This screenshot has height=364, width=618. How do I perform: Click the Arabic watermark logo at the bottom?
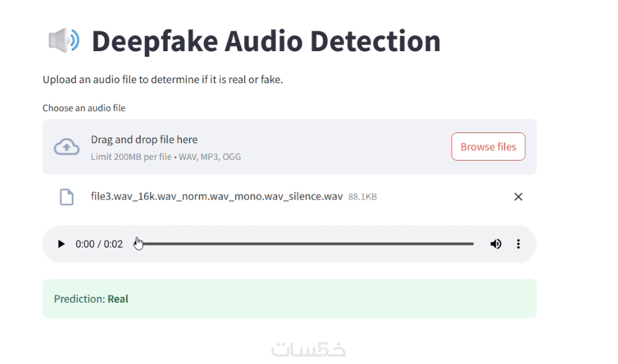[x=309, y=349]
